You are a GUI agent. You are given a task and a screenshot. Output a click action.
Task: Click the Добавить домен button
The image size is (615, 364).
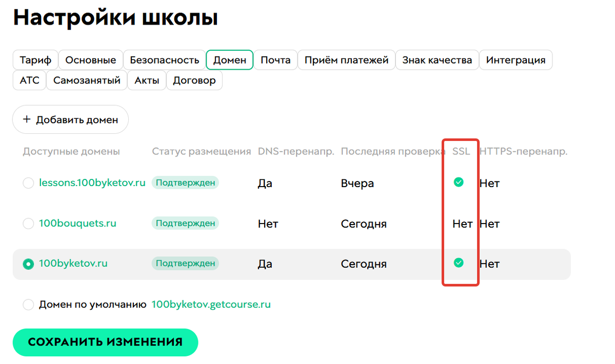tap(71, 119)
